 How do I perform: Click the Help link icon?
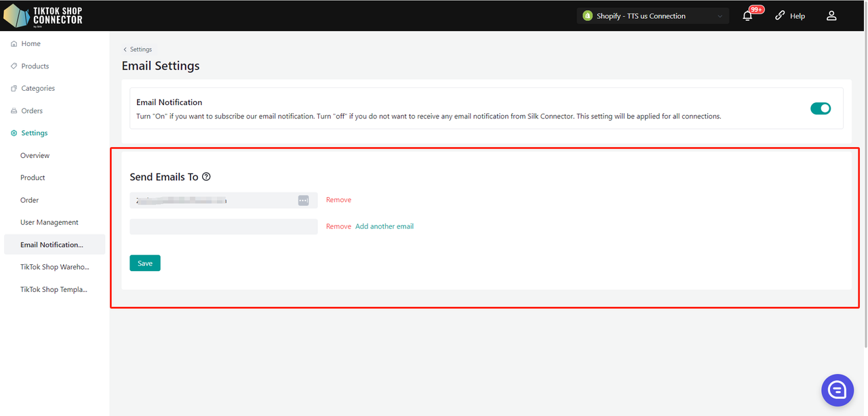(x=780, y=16)
